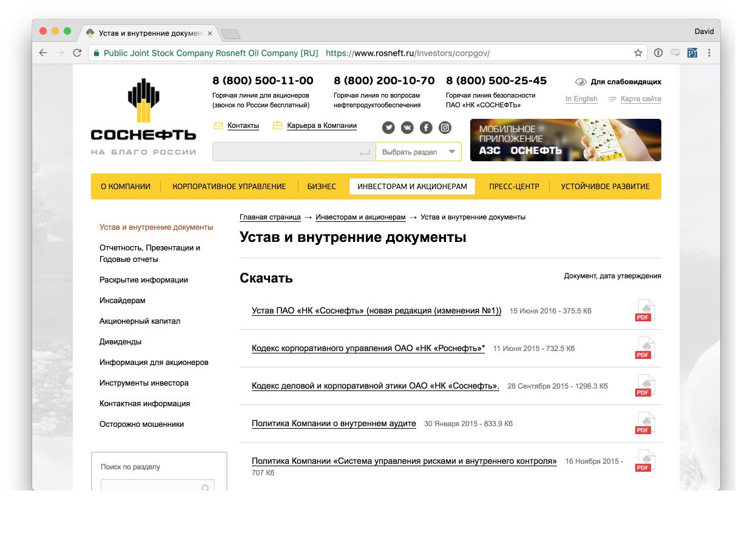Viewport: 756px width, 539px height.
Task: Click the browser address bar URL
Action: [x=408, y=53]
